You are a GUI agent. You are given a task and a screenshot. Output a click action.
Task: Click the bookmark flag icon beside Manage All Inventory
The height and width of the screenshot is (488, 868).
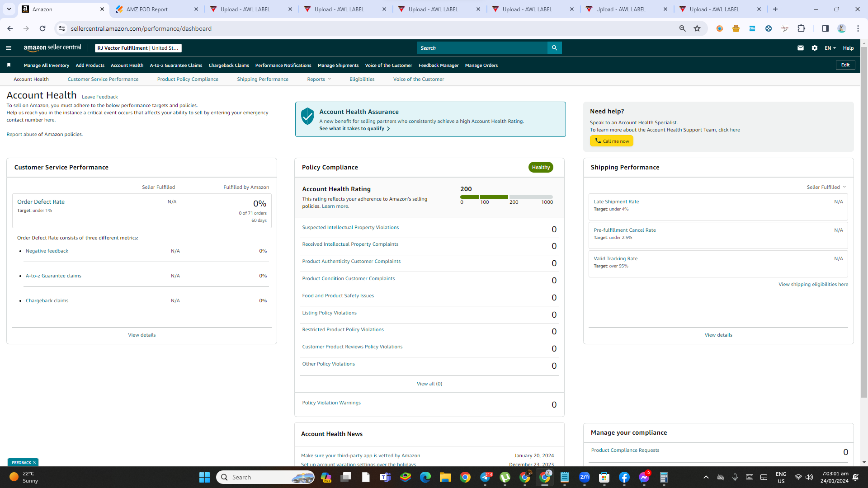9,65
